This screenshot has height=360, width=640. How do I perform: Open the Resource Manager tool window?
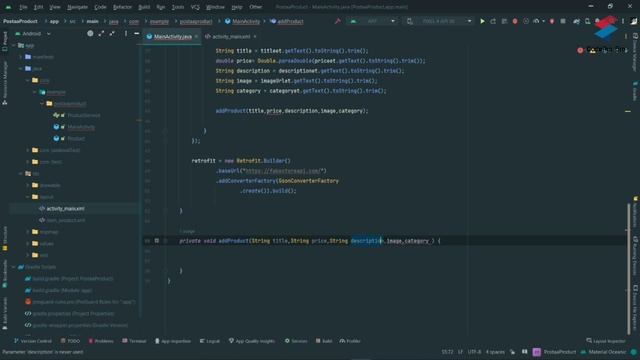pos(4,84)
